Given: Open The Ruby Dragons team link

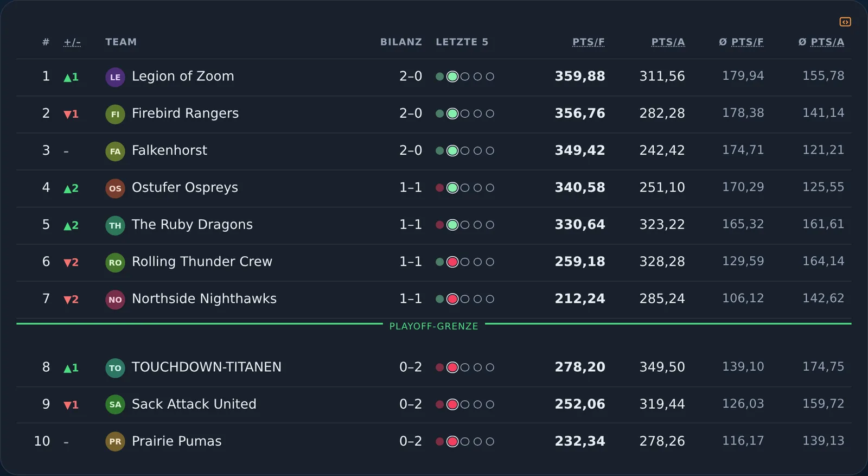Looking at the screenshot, I should tap(192, 225).
